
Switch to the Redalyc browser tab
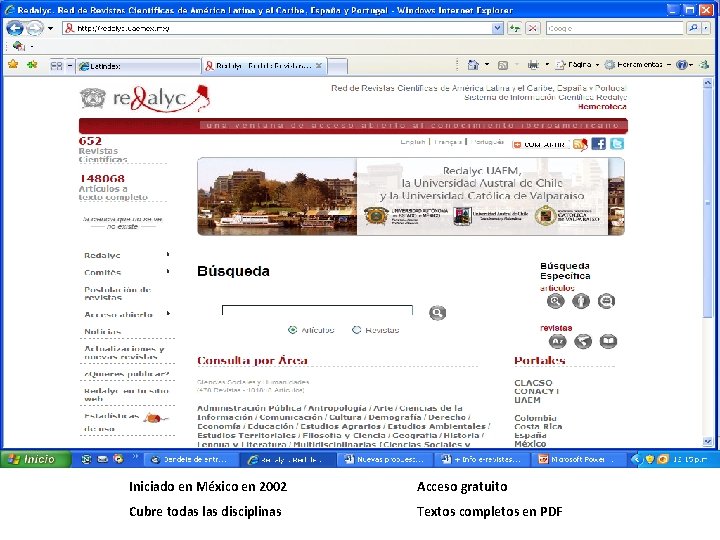(x=264, y=66)
